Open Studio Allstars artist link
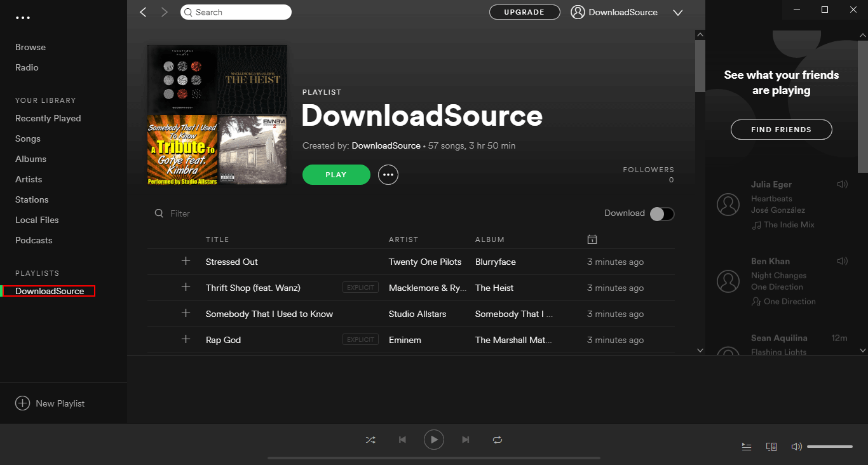Viewport: 868px width, 465px height. [x=417, y=314]
